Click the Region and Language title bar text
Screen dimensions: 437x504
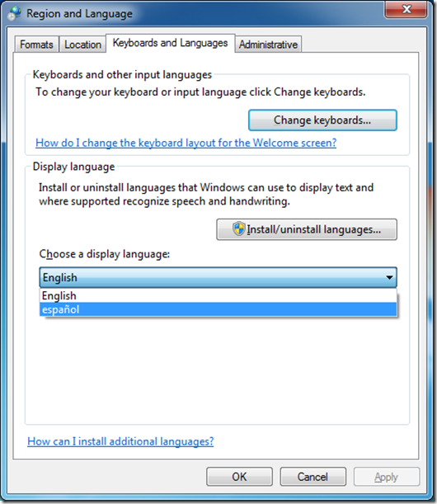tap(79, 14)
